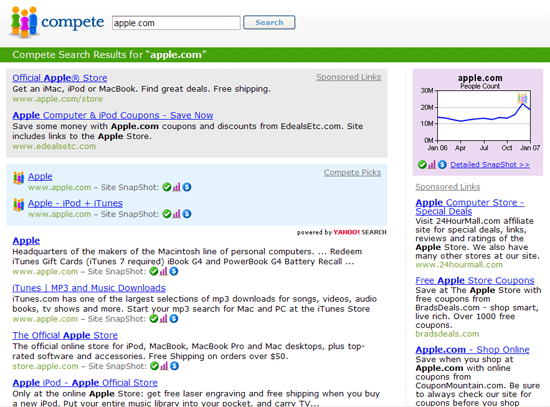
Task: Click www.edealsetc.com green URL text
Action: pyautogui.click(x=54, y=146)
